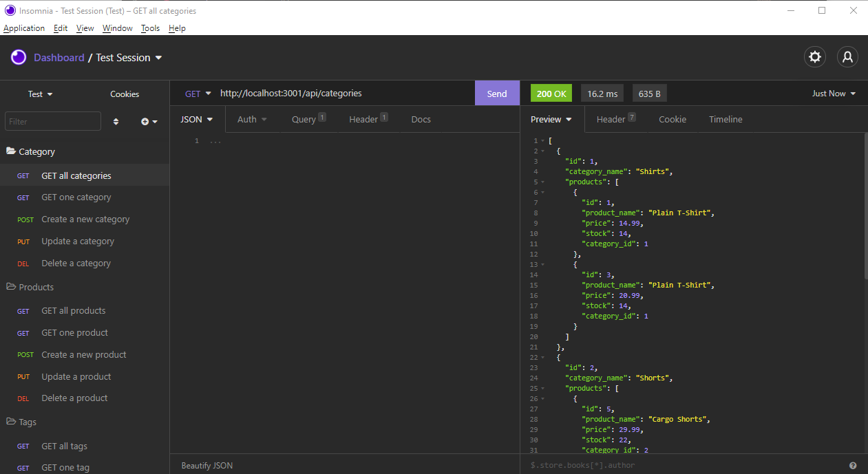Open the Window menu

click(x=118, y=28)
